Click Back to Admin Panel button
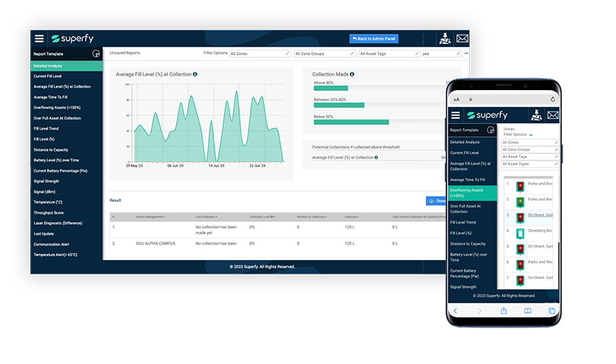Screen dimensions: 616x364 tap(374, 38)
